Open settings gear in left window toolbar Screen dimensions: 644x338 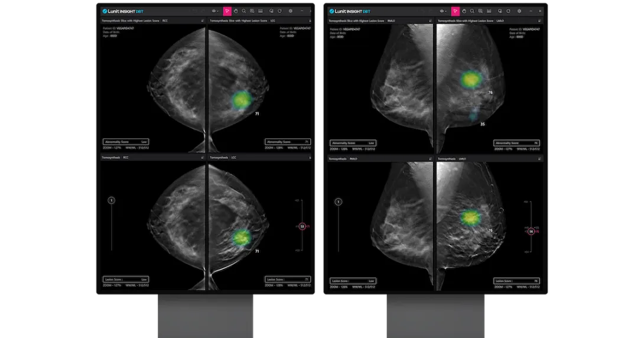(x=290, y=11)
